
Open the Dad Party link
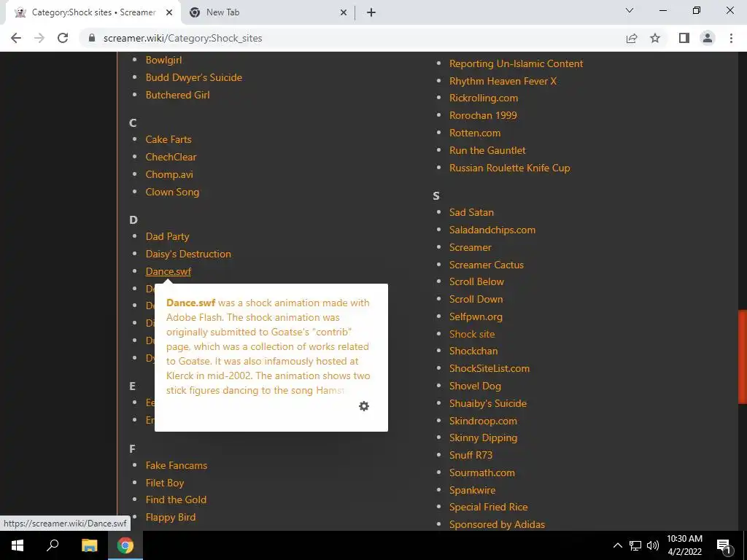coord(167,237)
